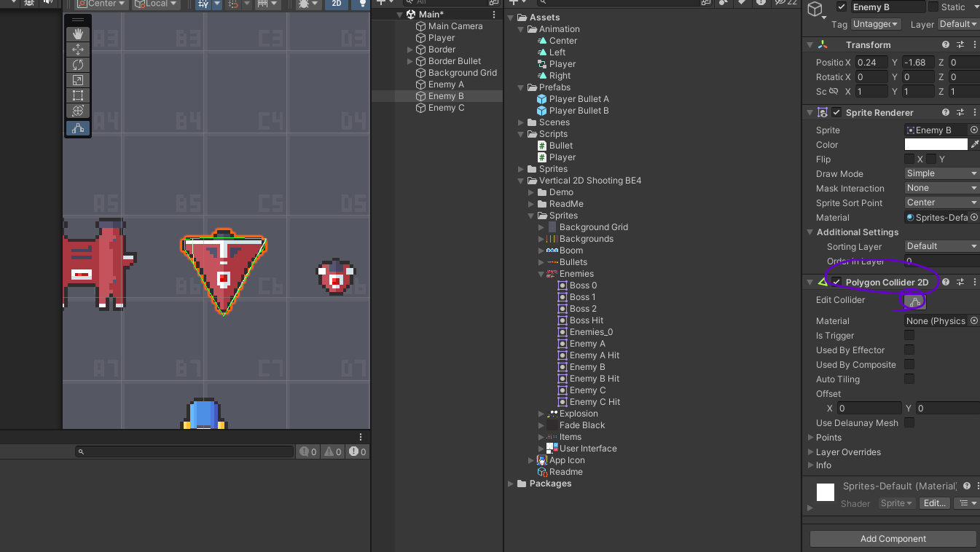The width and height of the screenshot is (980, 552).
Task: Pick a color with the eyedropper icon
Action: coord(974,145)
